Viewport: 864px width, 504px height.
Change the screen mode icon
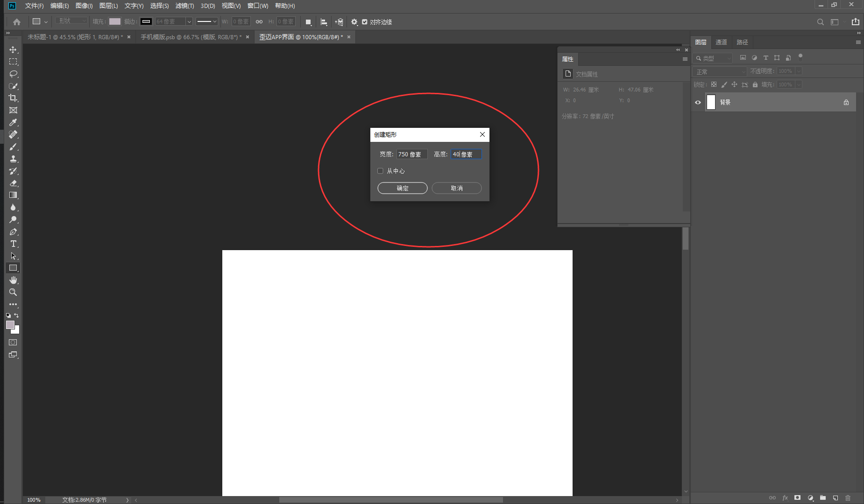tap(13, 355)
